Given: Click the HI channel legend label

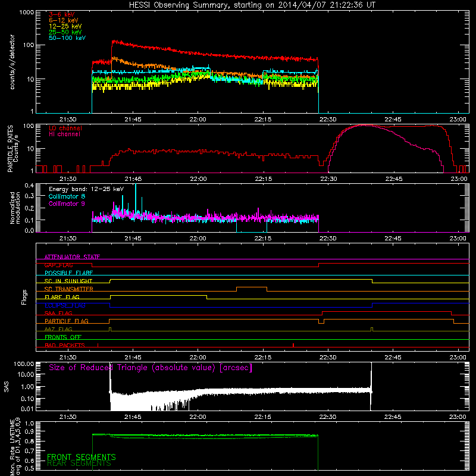Looking at the screenshot, I should pyautogui.click(x=64, y=134).
